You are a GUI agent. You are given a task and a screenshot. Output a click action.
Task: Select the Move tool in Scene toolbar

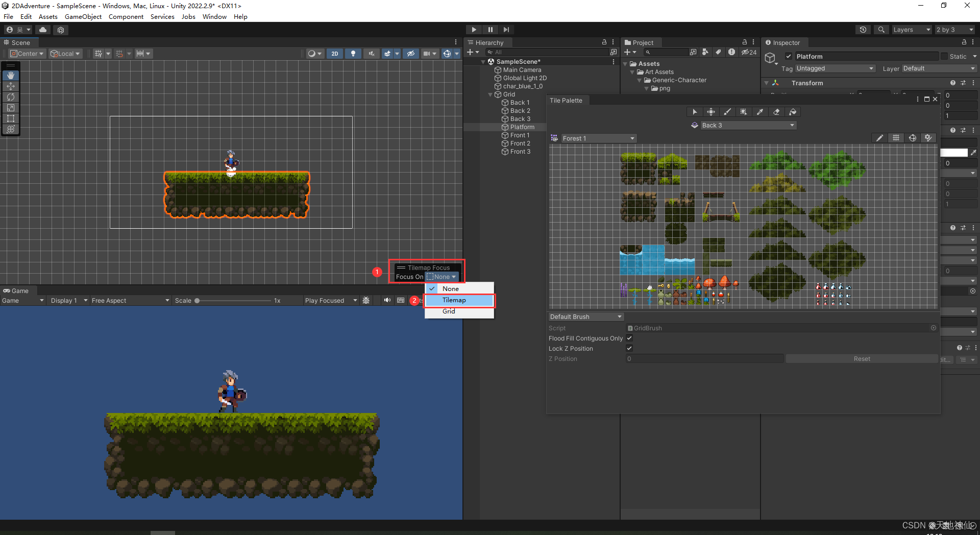[x=11, y=86]
